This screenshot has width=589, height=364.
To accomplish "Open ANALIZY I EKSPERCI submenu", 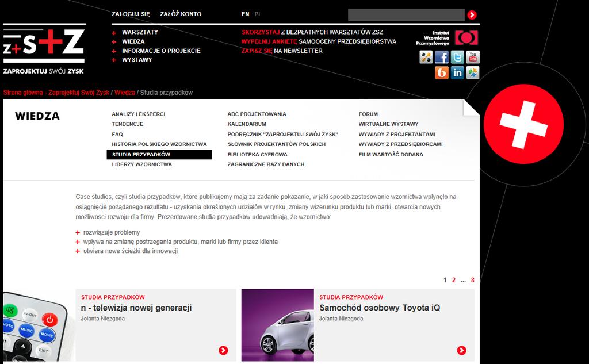I will pos(138,114).
